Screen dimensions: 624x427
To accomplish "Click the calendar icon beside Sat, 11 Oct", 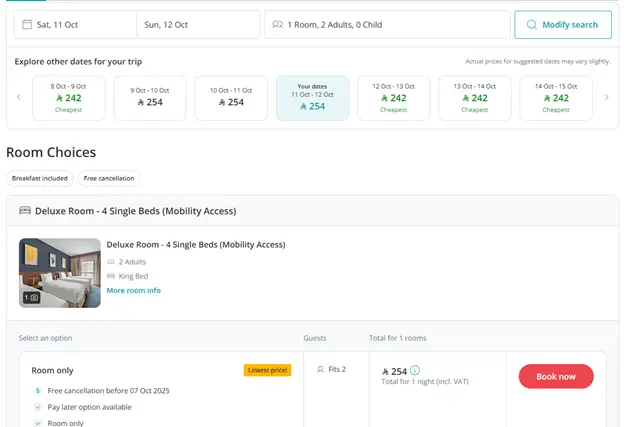I will (24, 24).
